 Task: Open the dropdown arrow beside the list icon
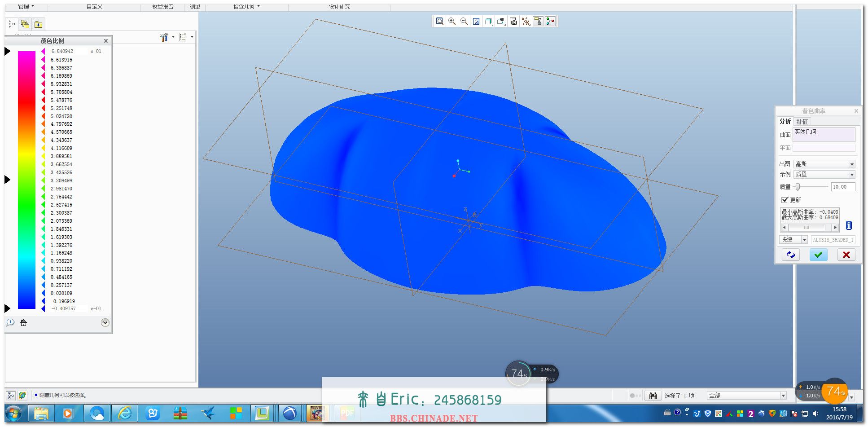(192, 37)
